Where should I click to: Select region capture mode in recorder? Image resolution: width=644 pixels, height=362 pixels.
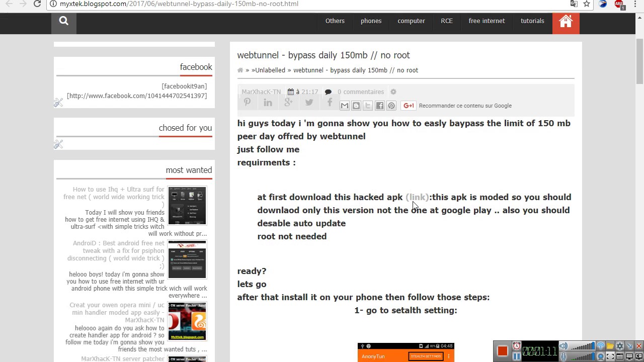610,356
